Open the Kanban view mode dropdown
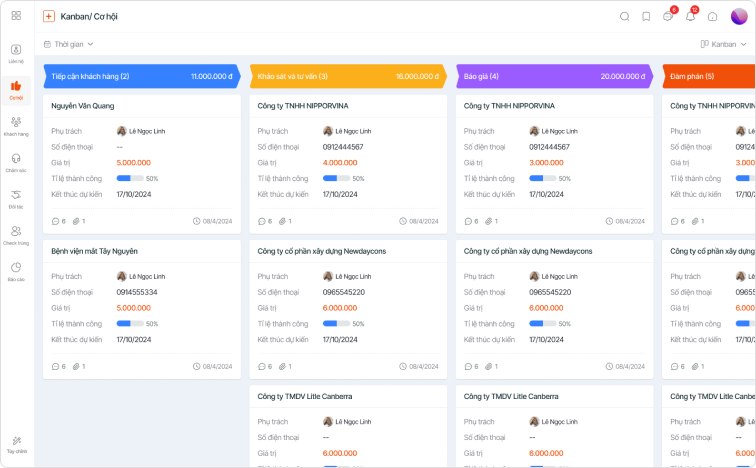The height and width of the screenshot is (468, 756). (724, 44)
